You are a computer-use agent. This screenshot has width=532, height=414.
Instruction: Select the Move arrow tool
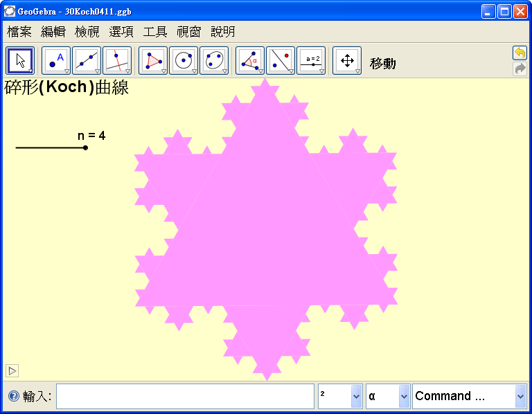tap(20, 61)
